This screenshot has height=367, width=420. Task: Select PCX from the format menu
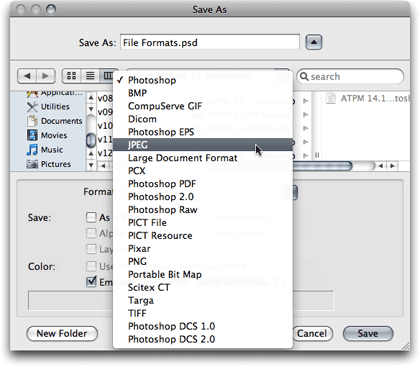tap(203, 171)
